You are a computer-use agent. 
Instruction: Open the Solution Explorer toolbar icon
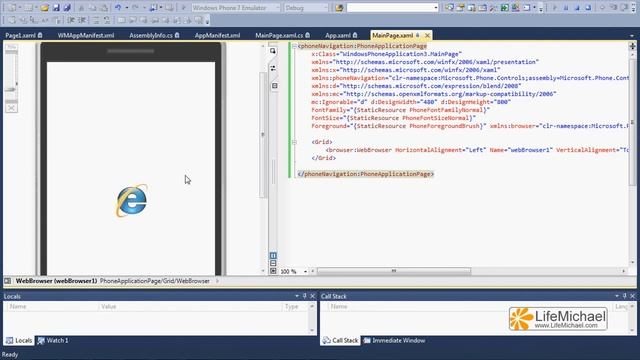click(449, 7)
